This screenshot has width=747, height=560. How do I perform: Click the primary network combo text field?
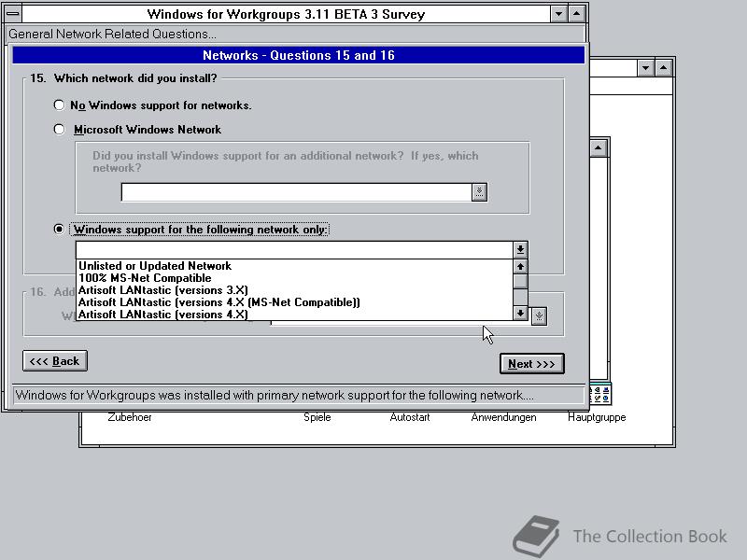coord(294,249)
